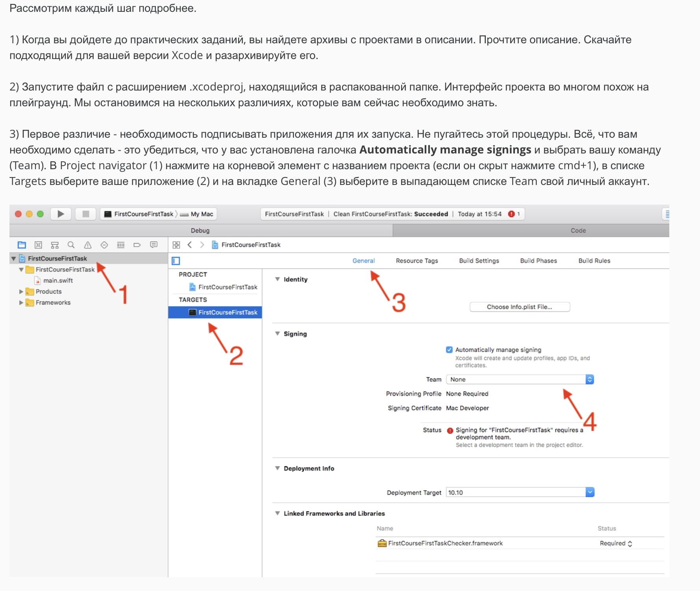The height and width of the screenshot is (591, 700).
Task: Uncheck Automatically manage signing
Action: coord(449,350)
